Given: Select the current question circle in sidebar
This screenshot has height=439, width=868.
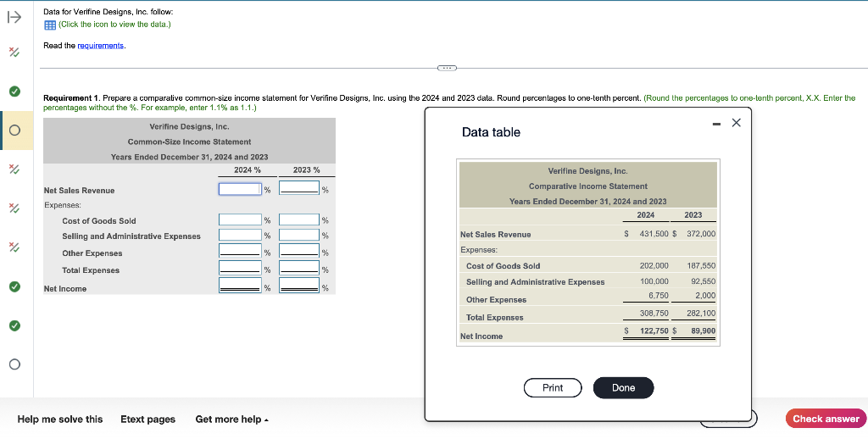Looking at the screenshot, I should 14,131.
